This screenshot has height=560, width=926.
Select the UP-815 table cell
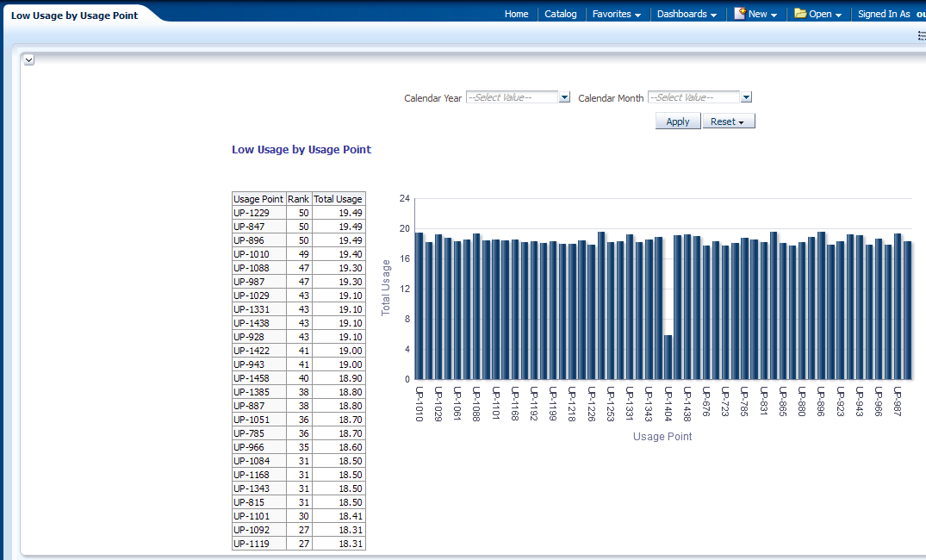[258, 502]
